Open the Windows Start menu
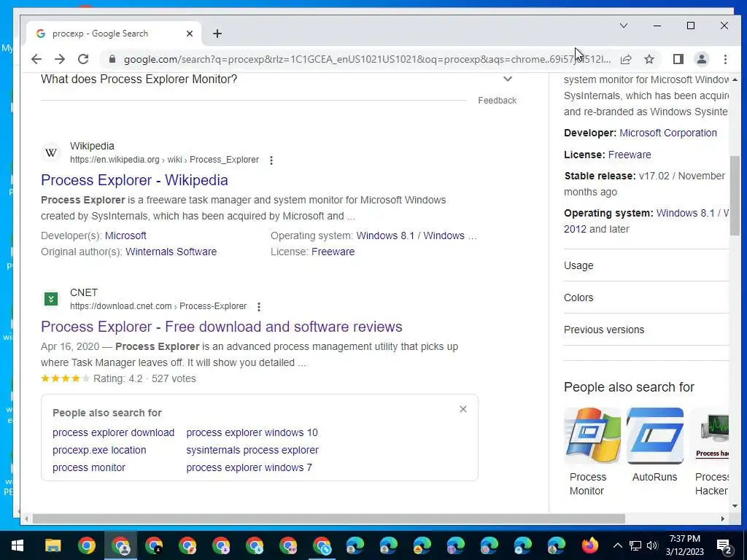747x560 pixels. [x=18, y=545]
